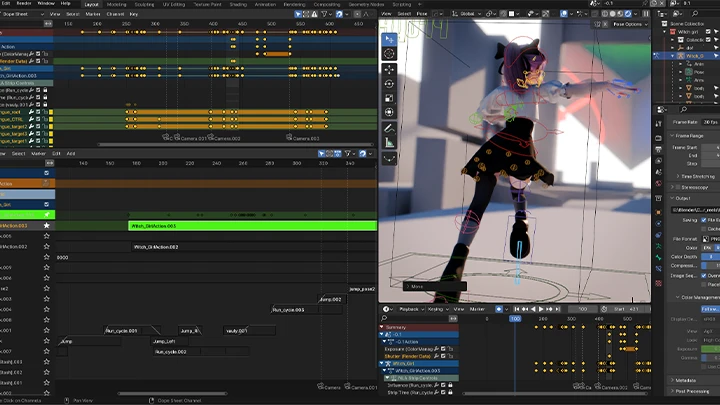Mute Shutter channel checkbox in timeline

click(x=444, y=356)
